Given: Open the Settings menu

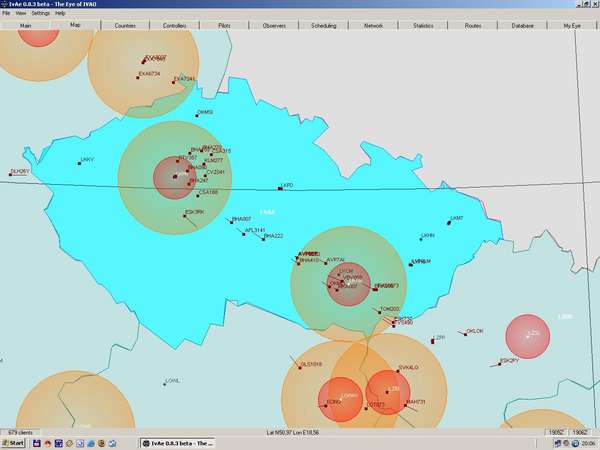Looking at the screenshot, I should [41, 13].
